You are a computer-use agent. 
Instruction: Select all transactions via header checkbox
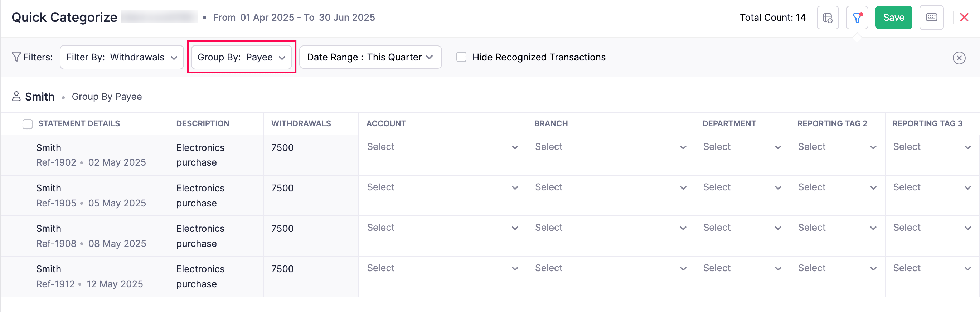[x=28, y=124]
